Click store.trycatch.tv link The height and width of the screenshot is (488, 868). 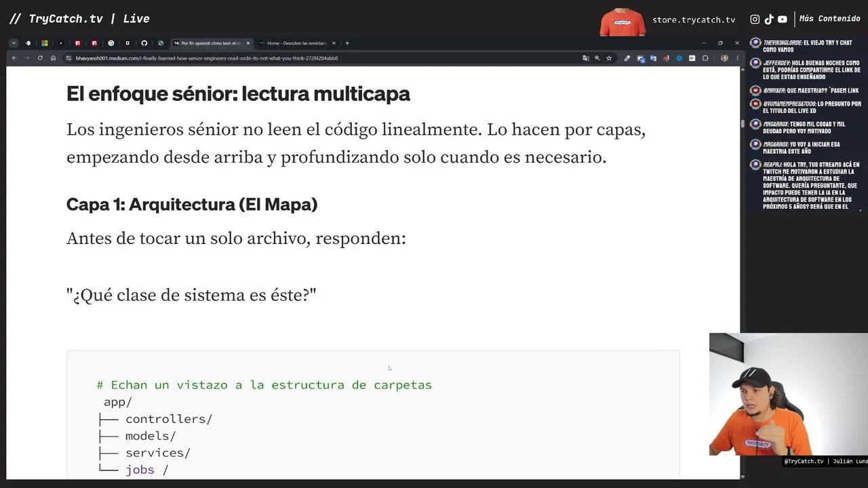(694, 20)
